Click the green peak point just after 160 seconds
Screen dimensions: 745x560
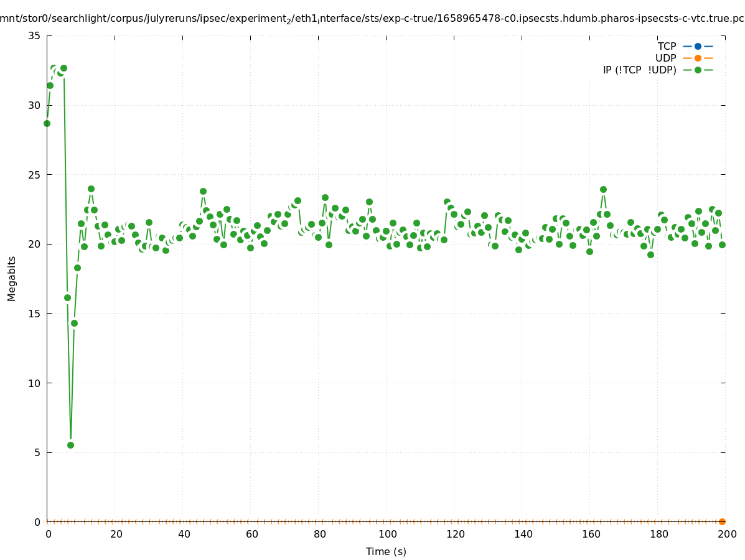pyautogui.click(x=603, y=189)
